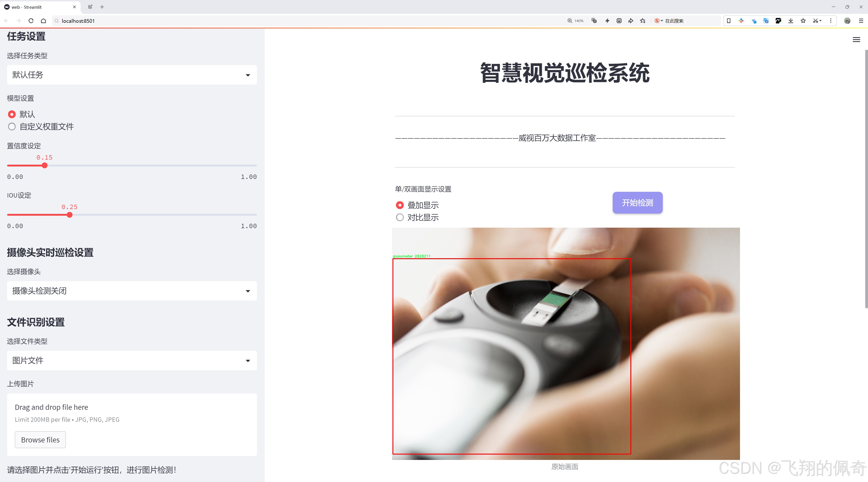
Task: Switch display to 对比显示
Action: [x=400, y=217]
